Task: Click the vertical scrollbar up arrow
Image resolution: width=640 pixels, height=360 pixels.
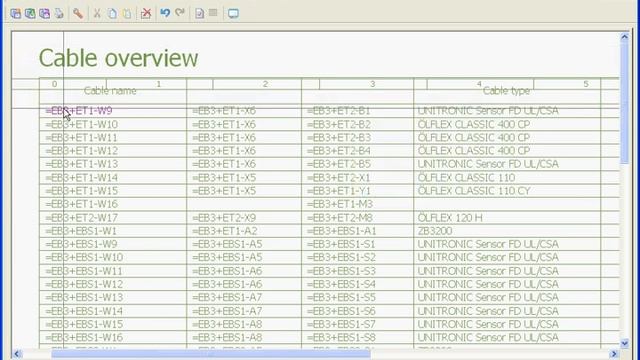Action: [x=624, y=37]
